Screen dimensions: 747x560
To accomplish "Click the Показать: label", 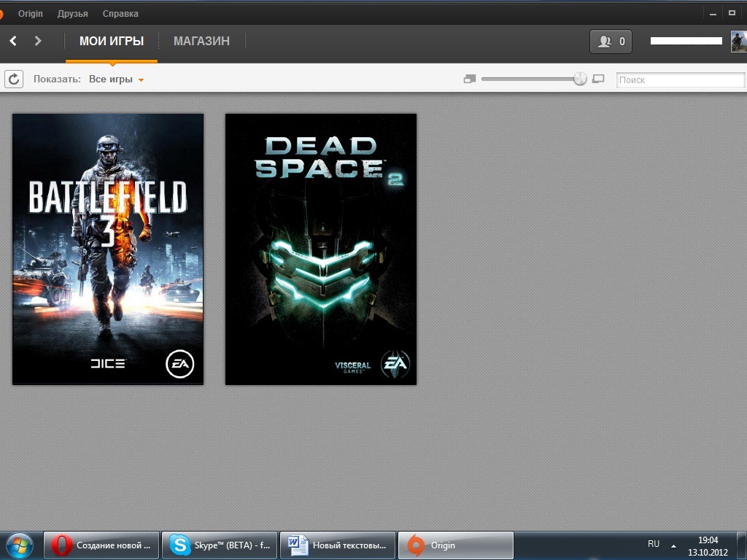I will [57, 79].
